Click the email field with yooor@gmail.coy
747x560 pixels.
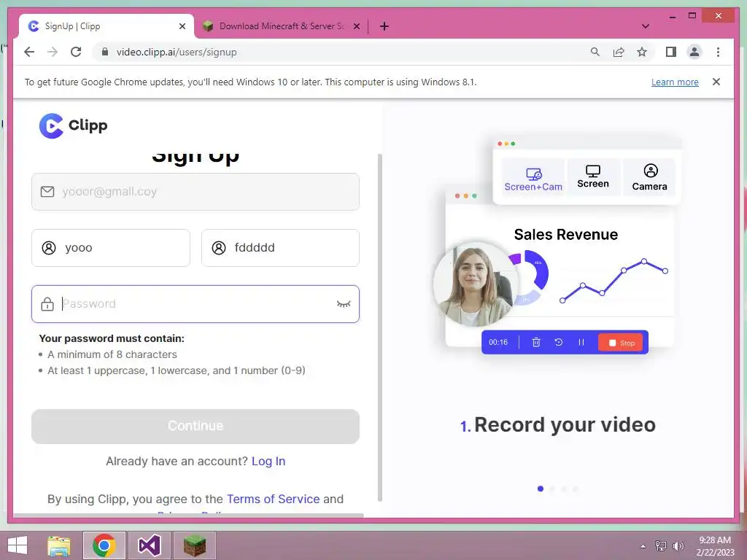(x=196, y=192)
